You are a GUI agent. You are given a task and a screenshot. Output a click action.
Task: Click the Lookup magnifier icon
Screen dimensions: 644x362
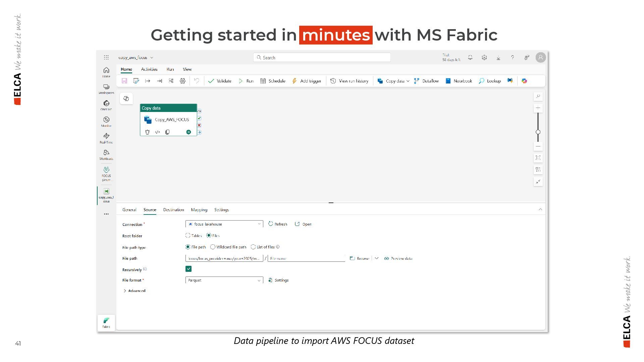pyautogui.click(x=481, y=81)
